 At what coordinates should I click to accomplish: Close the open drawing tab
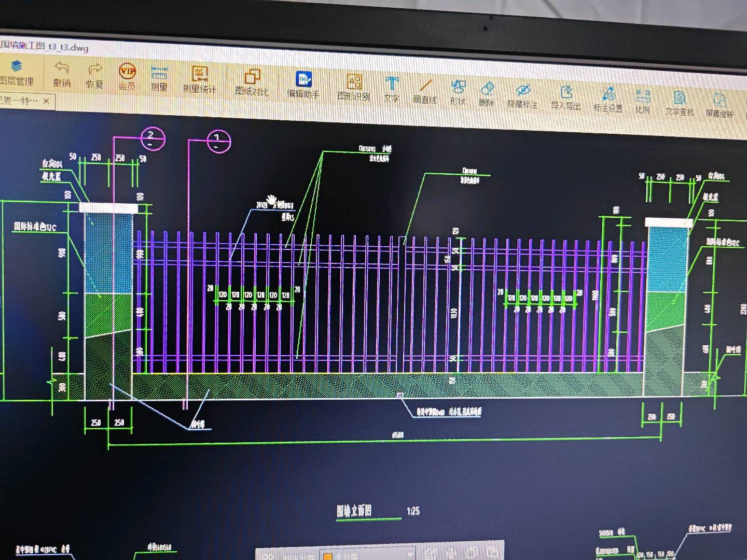coord(46,101)
